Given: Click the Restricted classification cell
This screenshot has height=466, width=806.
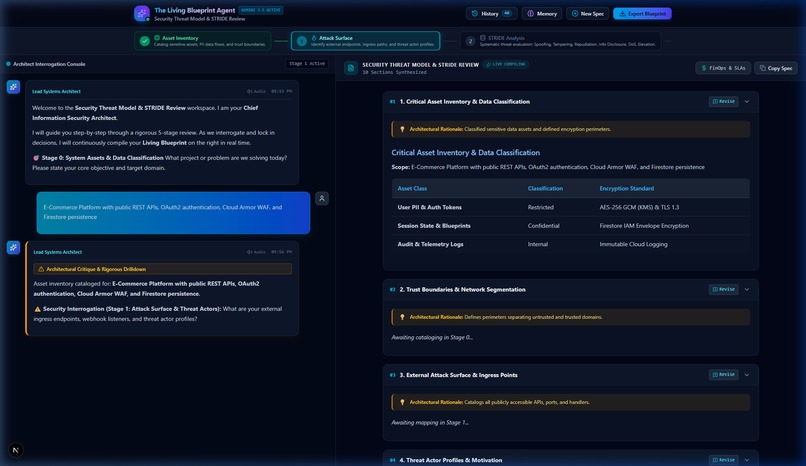Looking at the screenshot, I should (x=541, y=208).
